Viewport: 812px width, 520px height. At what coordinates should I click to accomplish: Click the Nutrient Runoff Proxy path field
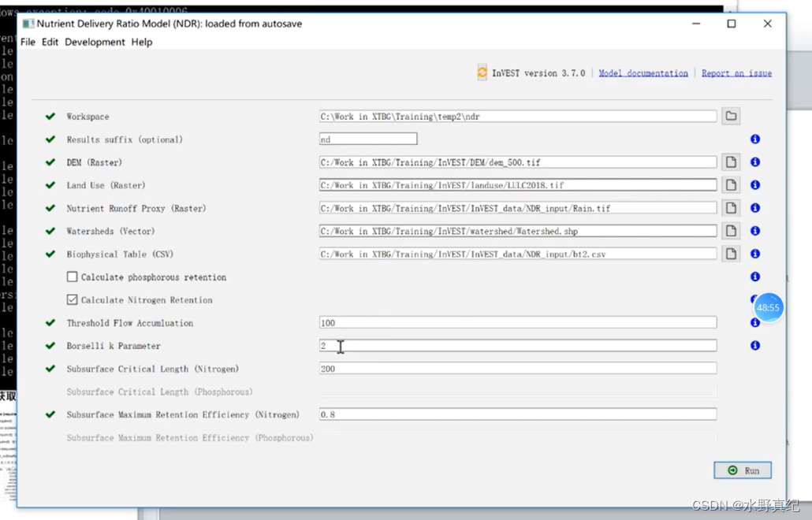point(518,208)
